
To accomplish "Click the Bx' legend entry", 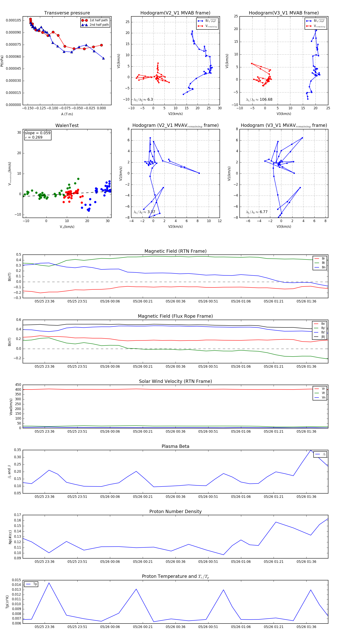I will [x=320, y=324].
